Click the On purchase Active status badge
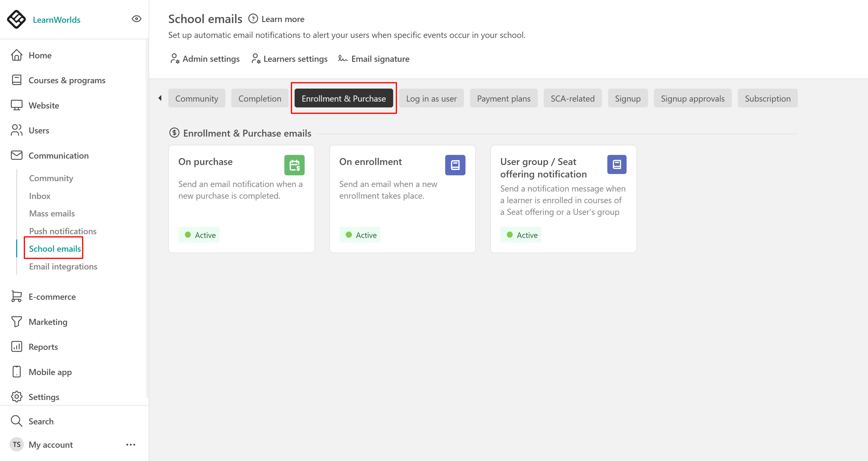868x461 pixels. click(199, 235)
